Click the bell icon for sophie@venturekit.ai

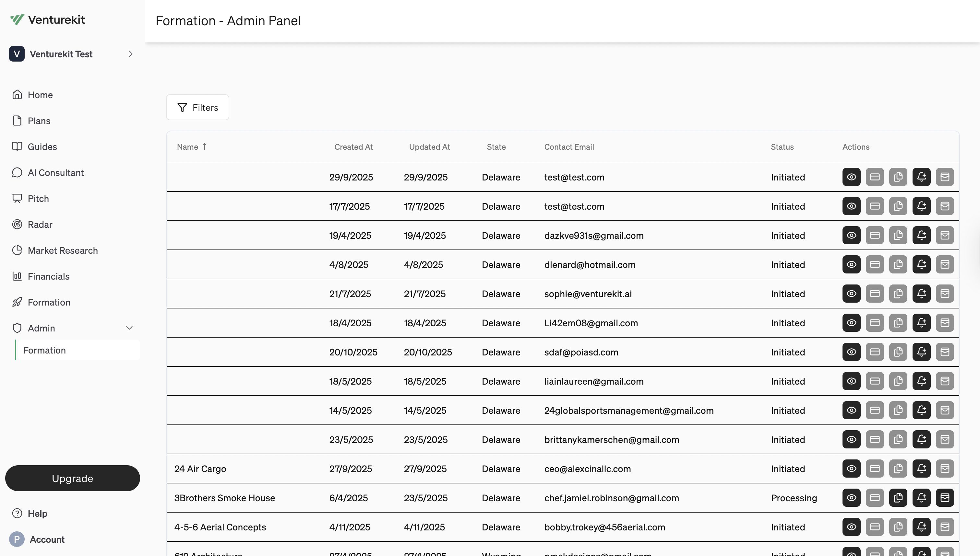922,294
